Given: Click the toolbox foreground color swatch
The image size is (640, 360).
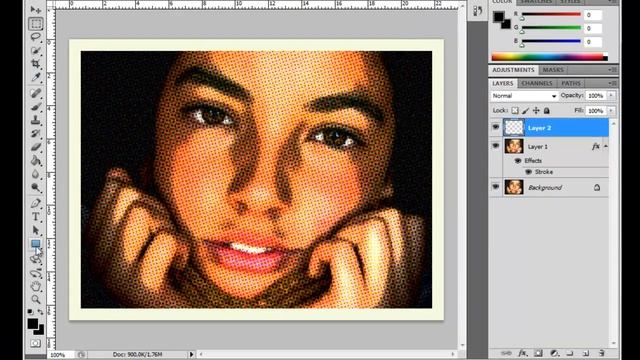Looking at the screenshot, I should point(33,324).
